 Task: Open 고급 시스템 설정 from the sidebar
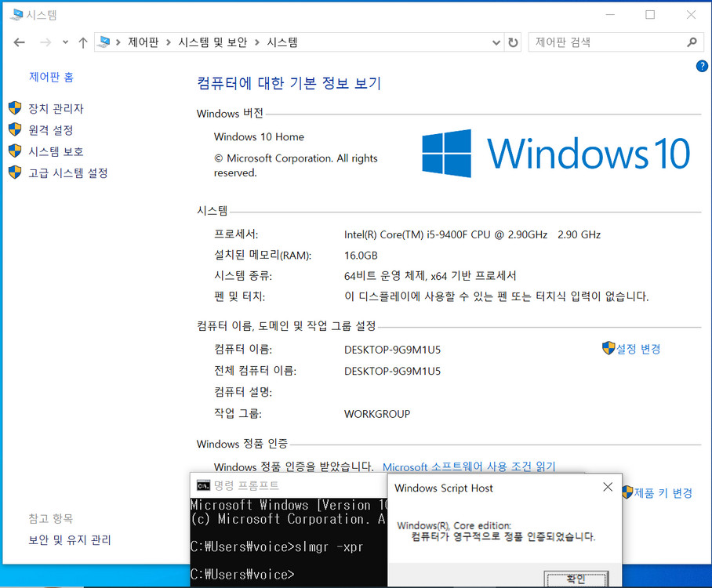(69, 173)
